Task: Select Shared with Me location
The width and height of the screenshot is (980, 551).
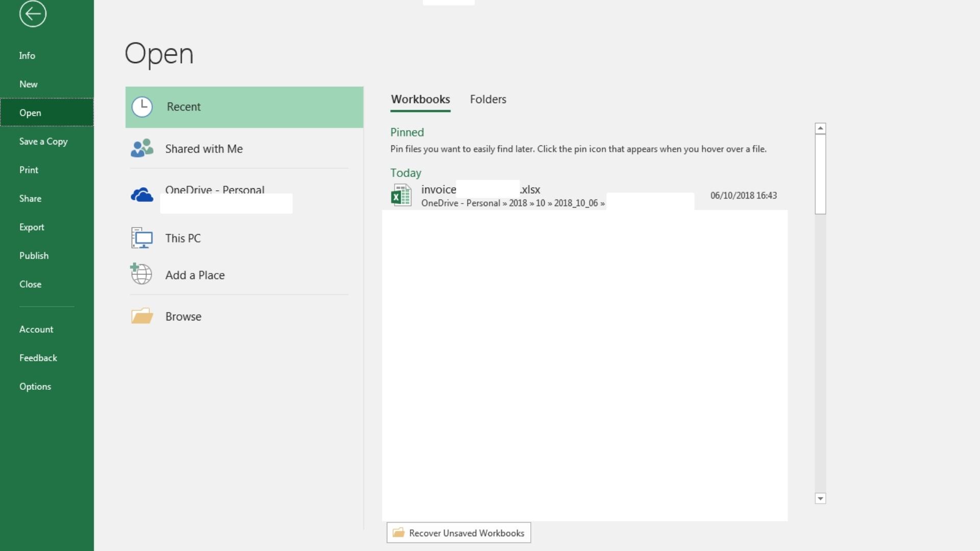Action: (244, 149)
